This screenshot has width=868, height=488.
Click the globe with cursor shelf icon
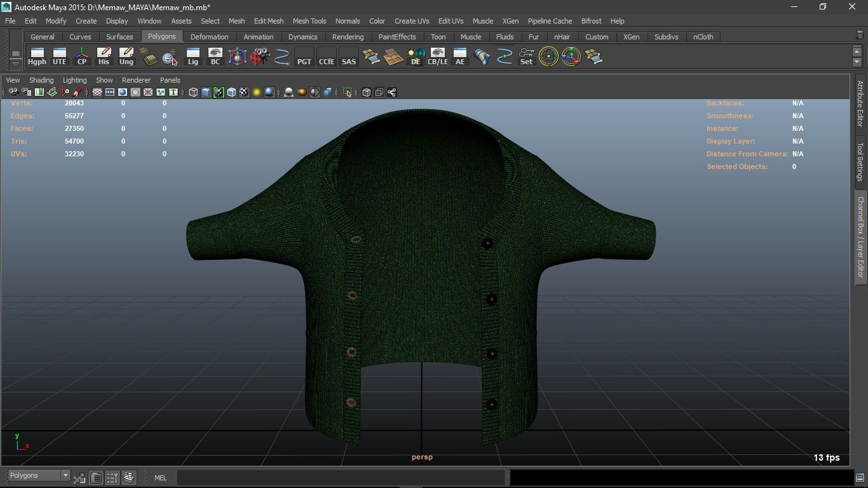click(x=170, y=57)
